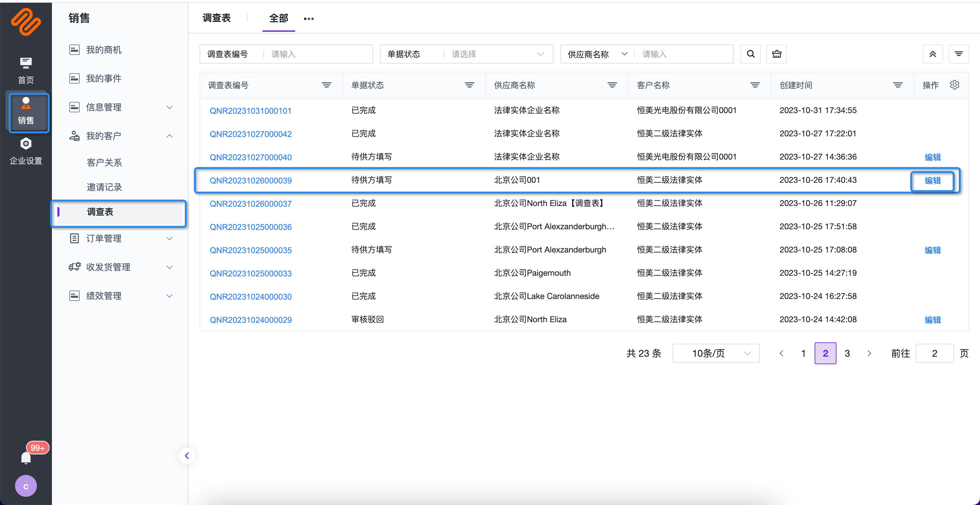980x505 pixels.
Task: Open 客户关系 submenu item
Action: tap(104, 163)
